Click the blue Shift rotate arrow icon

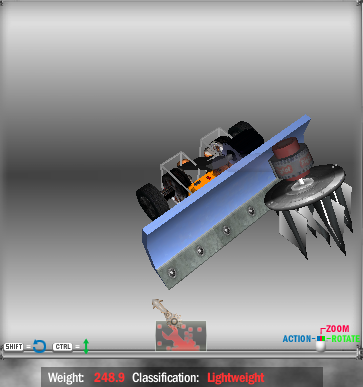[40, 346]
